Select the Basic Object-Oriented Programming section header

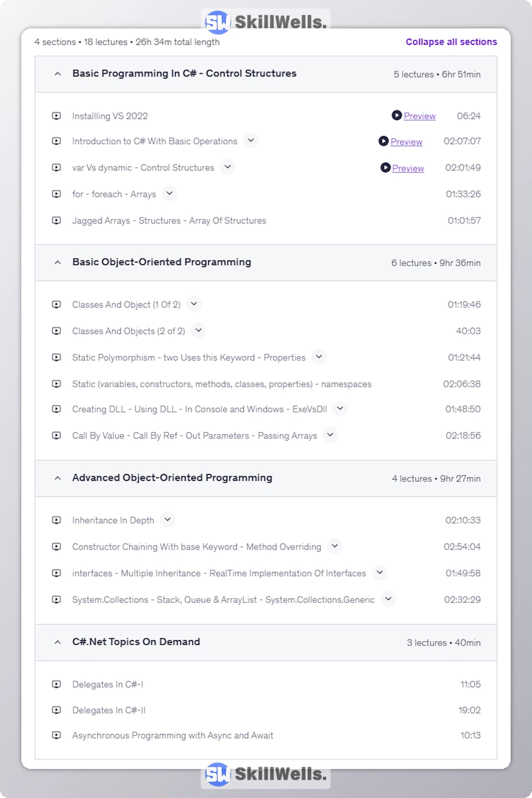click(x=161, y=262)
